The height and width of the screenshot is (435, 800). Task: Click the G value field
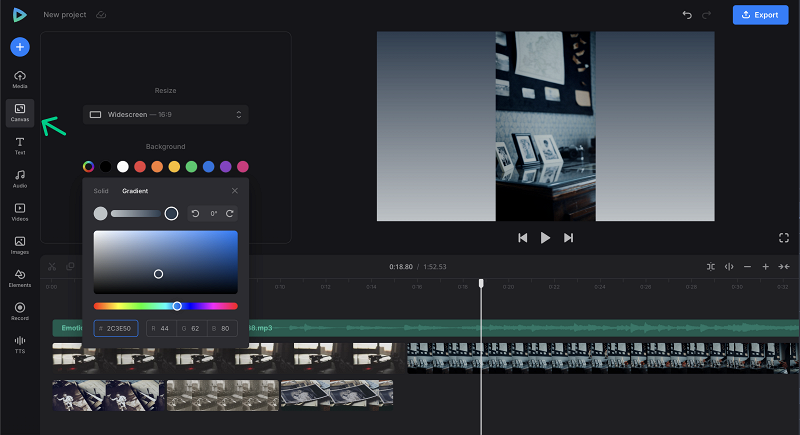coord(192,328)
